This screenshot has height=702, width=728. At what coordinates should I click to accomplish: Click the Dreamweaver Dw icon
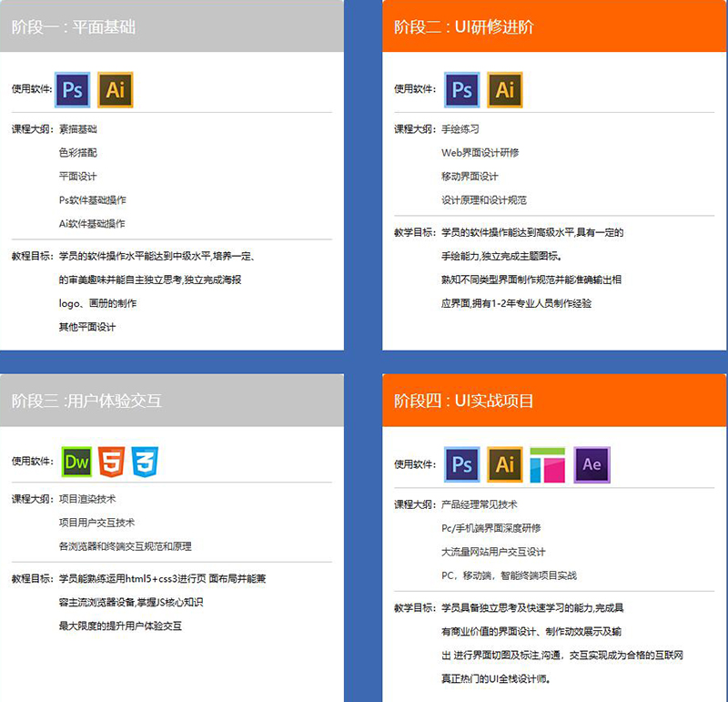pos(77,462)
